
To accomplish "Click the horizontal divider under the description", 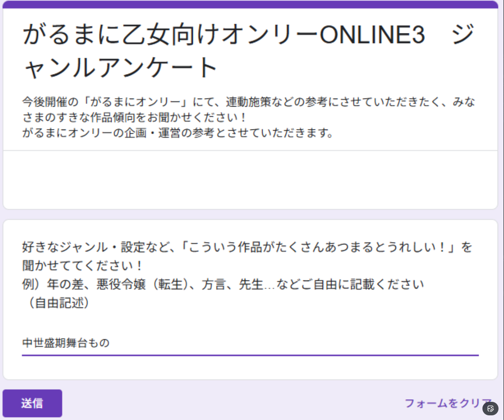I will tap(250, 151).
